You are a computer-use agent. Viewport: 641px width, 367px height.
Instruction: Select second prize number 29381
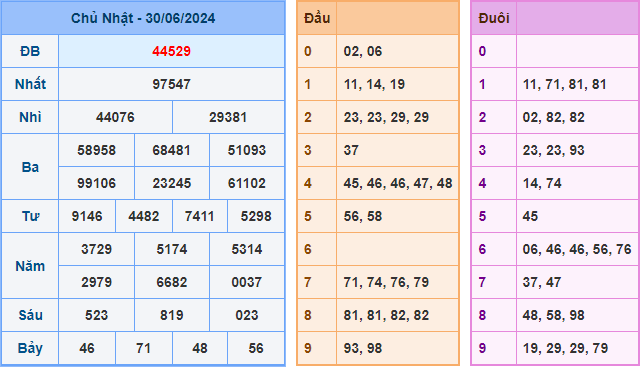[x=228, y=117]
